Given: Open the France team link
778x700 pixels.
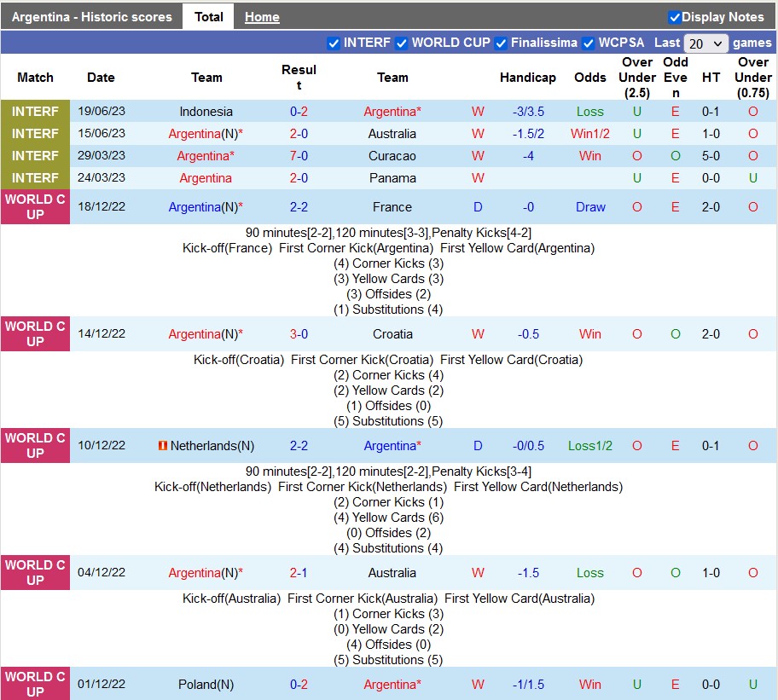Looking at the screenshot, I should [392, 207].
